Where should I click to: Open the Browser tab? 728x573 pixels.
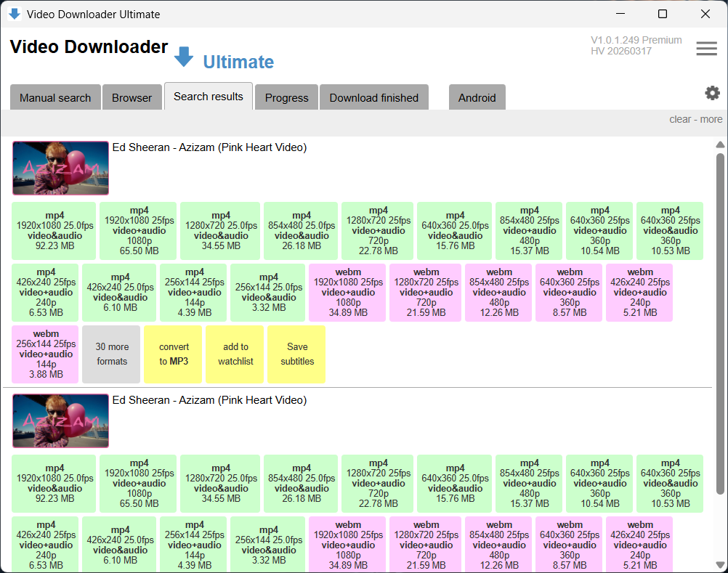132,97
